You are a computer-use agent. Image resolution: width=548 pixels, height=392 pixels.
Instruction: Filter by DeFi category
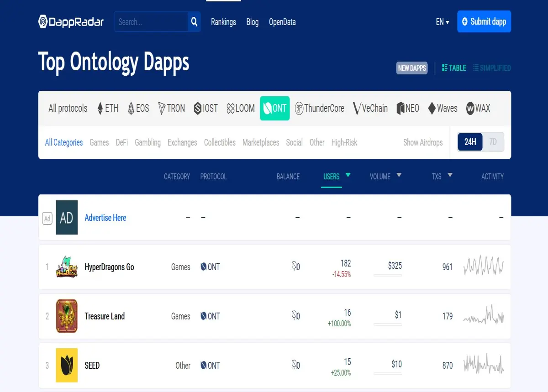pyautogui.click(x=121, y=142)
